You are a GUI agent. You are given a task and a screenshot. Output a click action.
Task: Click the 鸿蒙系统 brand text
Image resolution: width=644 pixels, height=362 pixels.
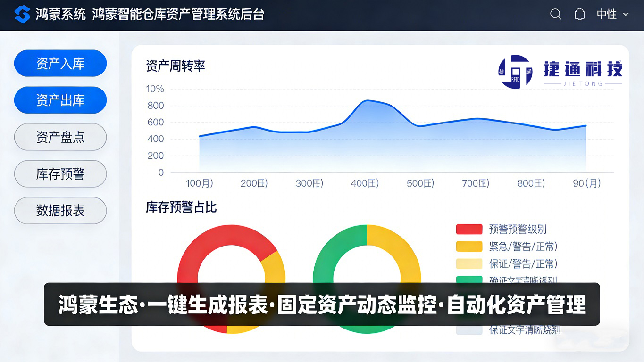[x=61, y=14]
